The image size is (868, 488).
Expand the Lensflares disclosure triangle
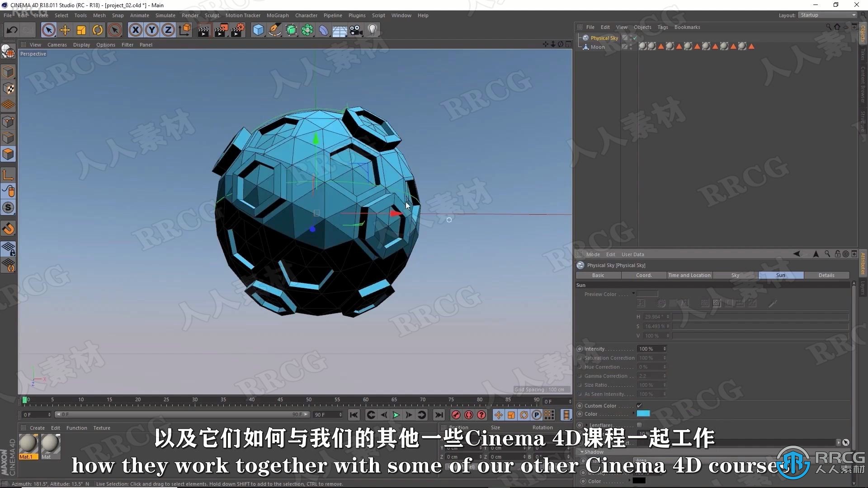pyautogui.click(x=587, y=425)
